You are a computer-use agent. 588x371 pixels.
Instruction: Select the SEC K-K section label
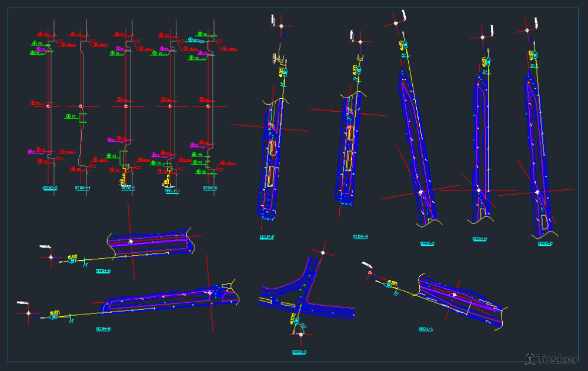[210, 188]
